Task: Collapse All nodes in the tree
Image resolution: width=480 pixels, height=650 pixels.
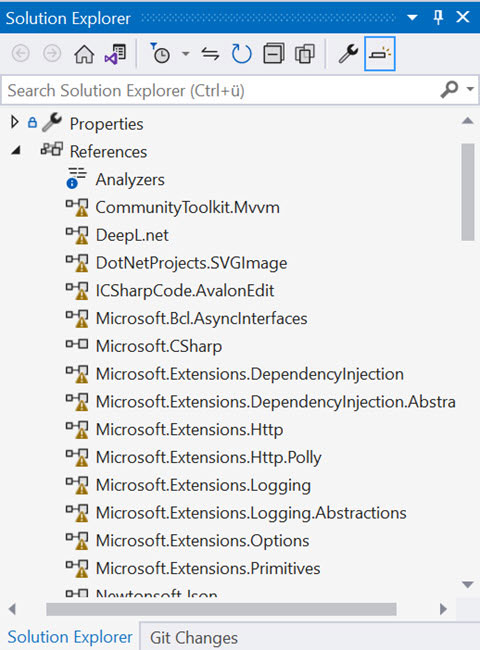Action: [x=273, y=53]
